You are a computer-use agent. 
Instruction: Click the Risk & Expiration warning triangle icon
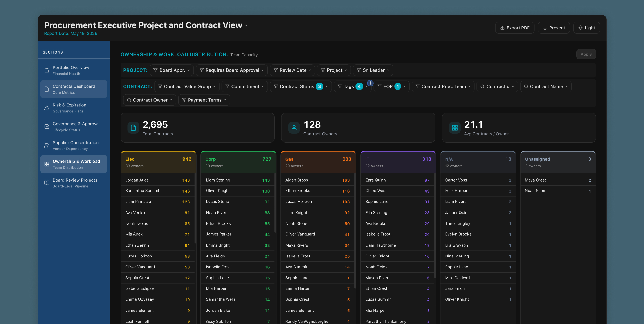(x=47, y=108)
